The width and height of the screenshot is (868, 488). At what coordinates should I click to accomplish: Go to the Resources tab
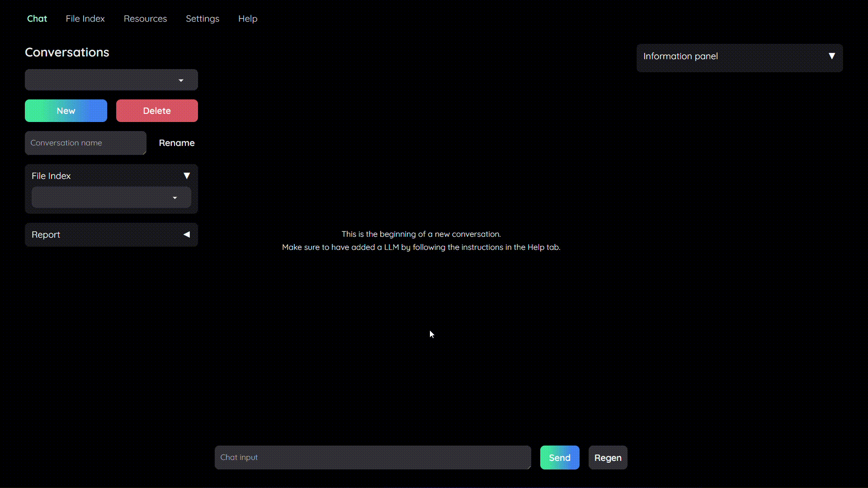point(145,19)
